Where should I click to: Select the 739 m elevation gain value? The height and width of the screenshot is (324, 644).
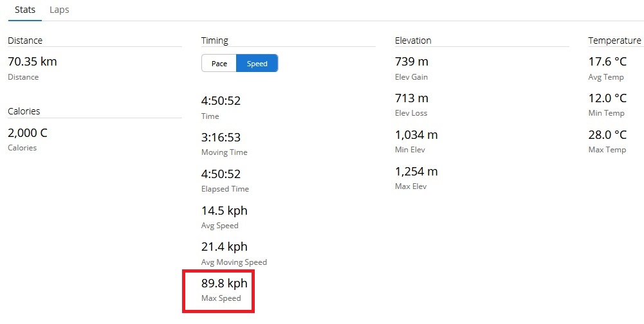tap(412, 62)
